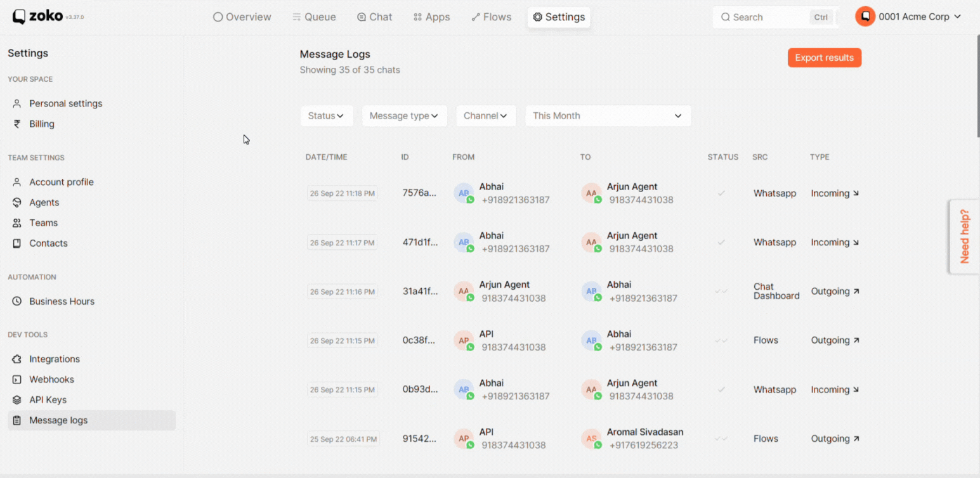Image resolution: width=980 pixels, height=478 pixels.
Task: Click Arjun Agent sender avatar in 31a41f row
Action: click(x=464, y=292)
